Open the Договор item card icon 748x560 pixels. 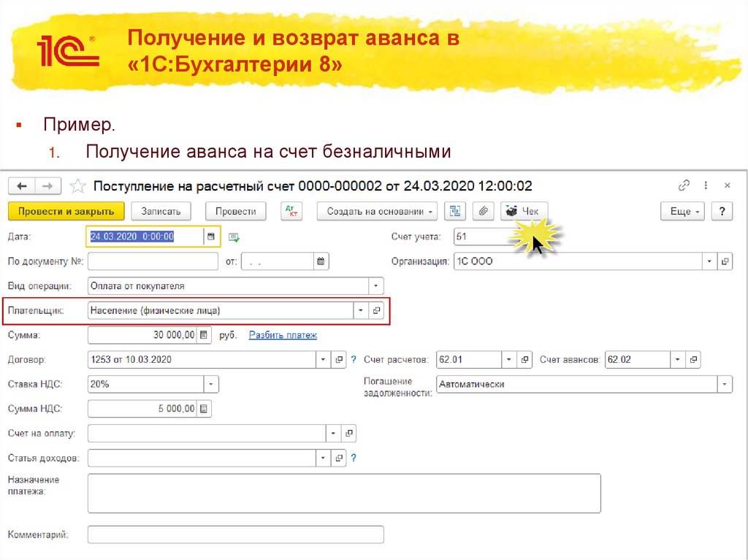pyautogui.click(x=339, y=360)
